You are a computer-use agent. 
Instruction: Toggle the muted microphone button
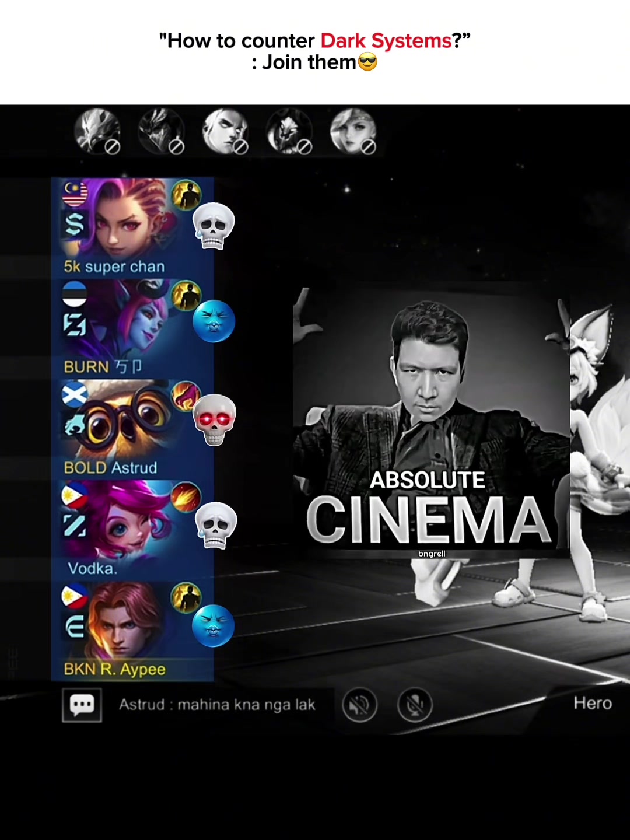click(x=415, y=705)
